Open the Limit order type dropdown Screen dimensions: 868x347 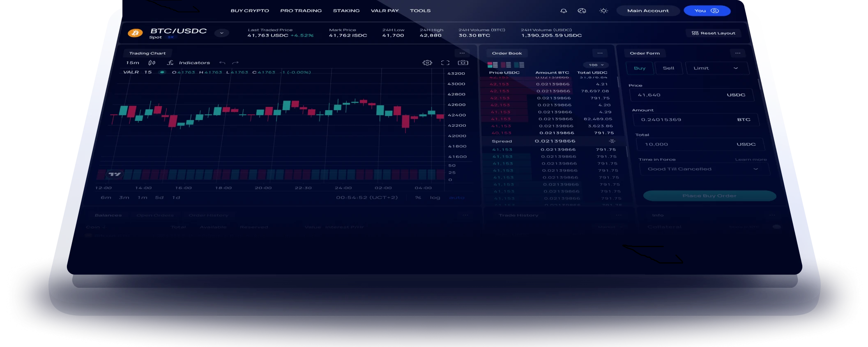pos(716,68)
